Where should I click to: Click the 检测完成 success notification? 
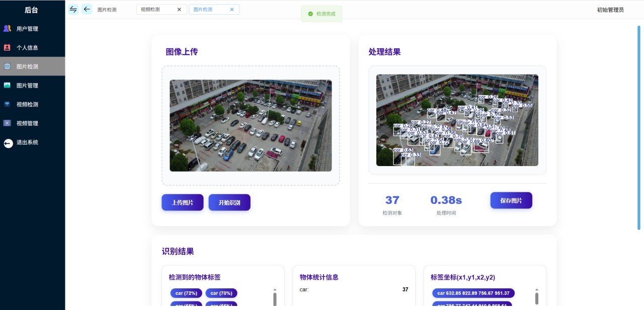pos(321,14)
